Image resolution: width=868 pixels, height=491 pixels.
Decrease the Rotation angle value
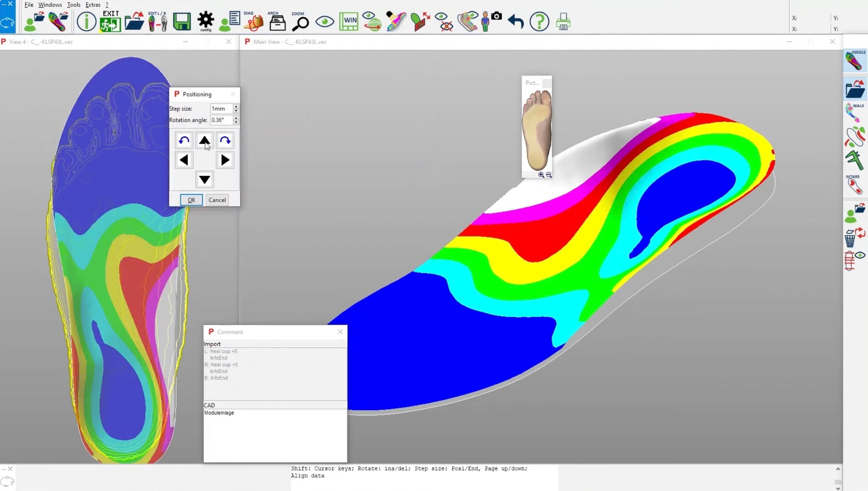[x=236, y=122]
